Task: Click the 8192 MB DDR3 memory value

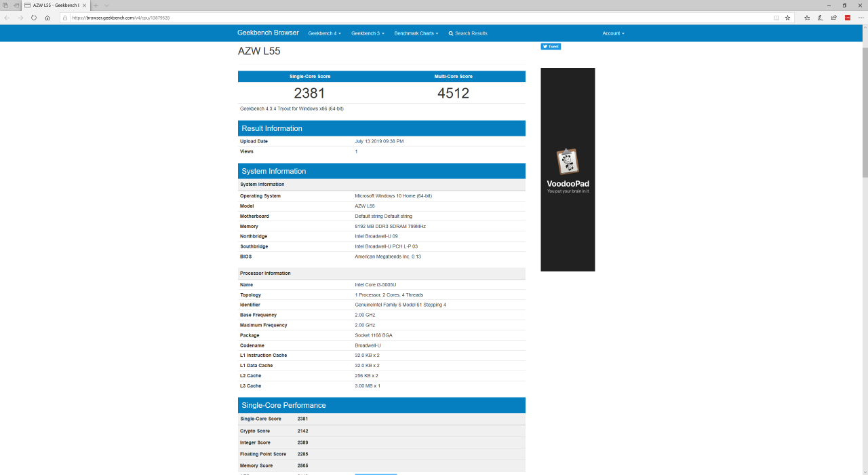Action: tap(390, 227)
